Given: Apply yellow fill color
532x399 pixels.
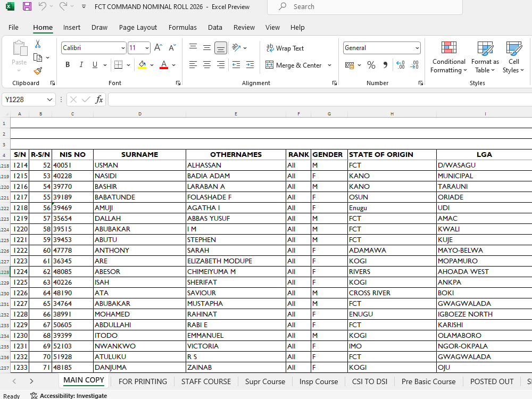Looking at the screenshot, I should tap(142, 64).
